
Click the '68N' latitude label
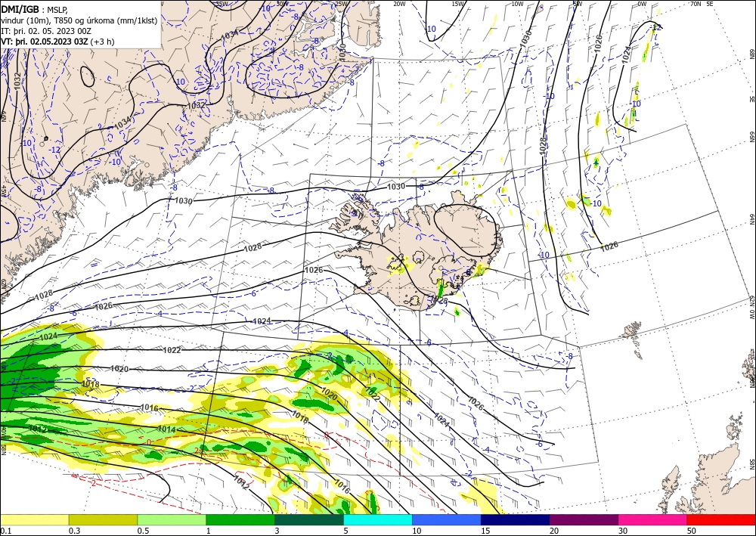point(752,54)
